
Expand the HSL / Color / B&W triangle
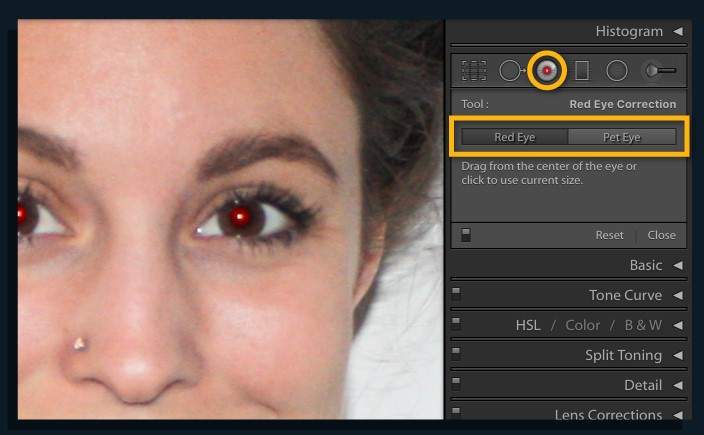tap(678, 325)
